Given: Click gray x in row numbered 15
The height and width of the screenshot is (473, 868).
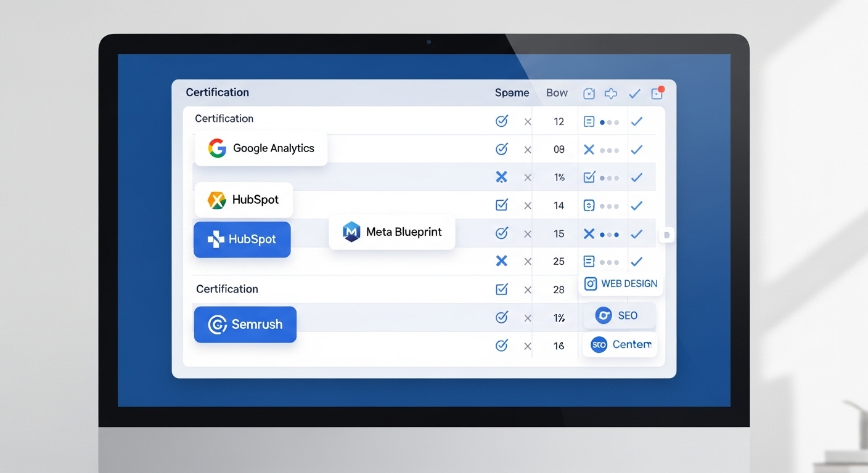Looking at the screenshot, I should 528,234.
